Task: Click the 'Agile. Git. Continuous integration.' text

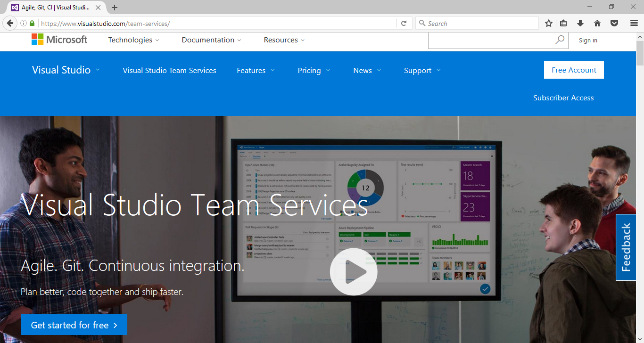Action: 132,266
